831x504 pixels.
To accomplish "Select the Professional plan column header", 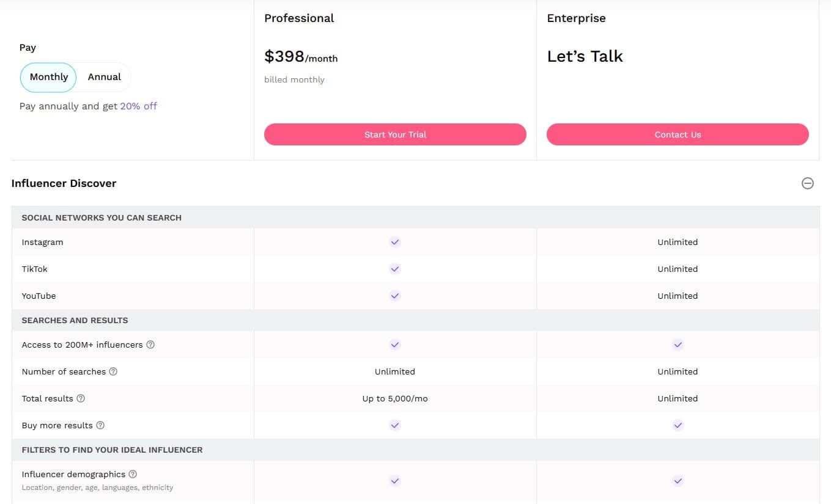I will pos(299,18).
